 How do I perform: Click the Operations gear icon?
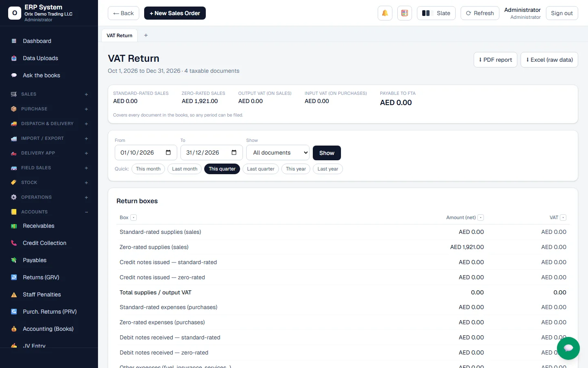coord(14,197)
